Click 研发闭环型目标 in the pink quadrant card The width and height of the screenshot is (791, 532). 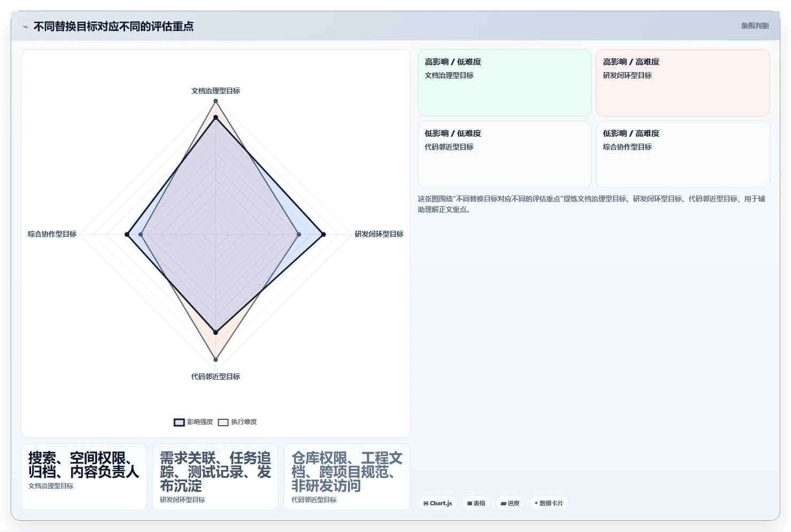627,75
